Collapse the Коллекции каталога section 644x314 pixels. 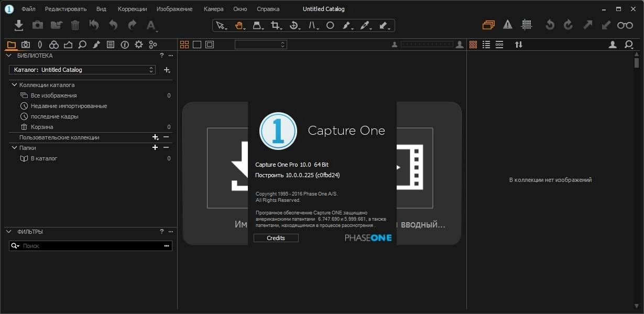click(x=15, y=84)
